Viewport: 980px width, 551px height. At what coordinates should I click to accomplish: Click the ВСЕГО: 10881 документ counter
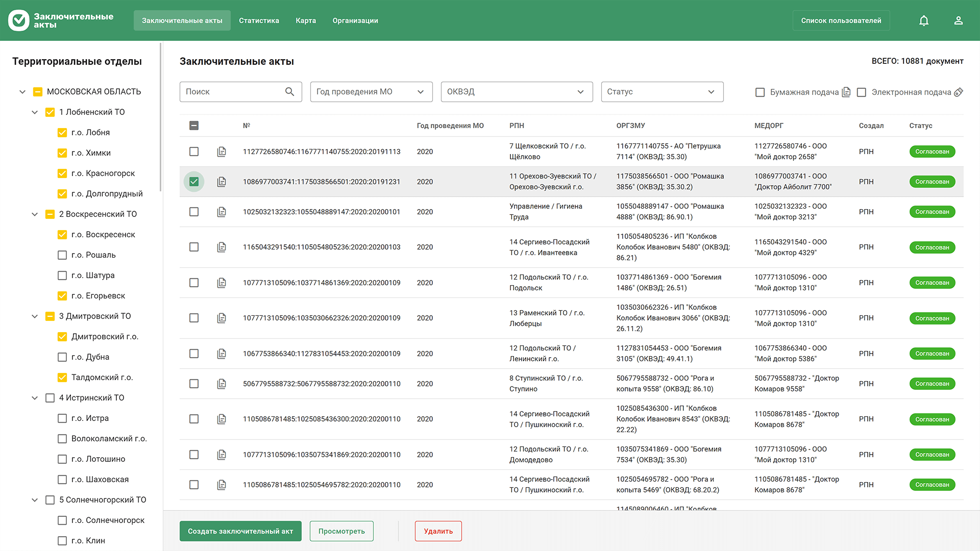coord(917,61)
